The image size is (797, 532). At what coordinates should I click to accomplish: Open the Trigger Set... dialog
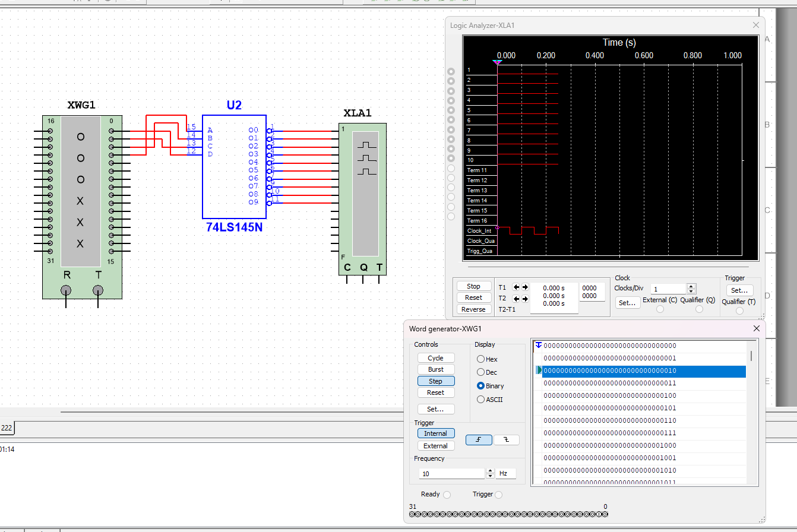coord(739,290)
